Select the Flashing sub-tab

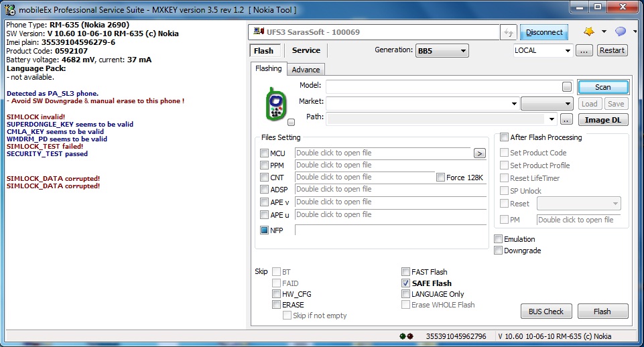pyautogui.click(x=269, y=68)
